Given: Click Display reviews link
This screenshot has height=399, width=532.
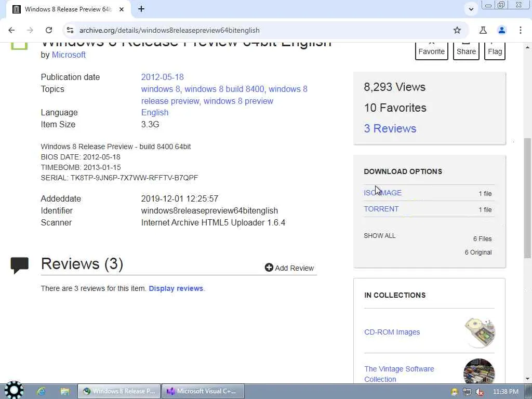Looking at the screenshot, I should pos(176,288).
